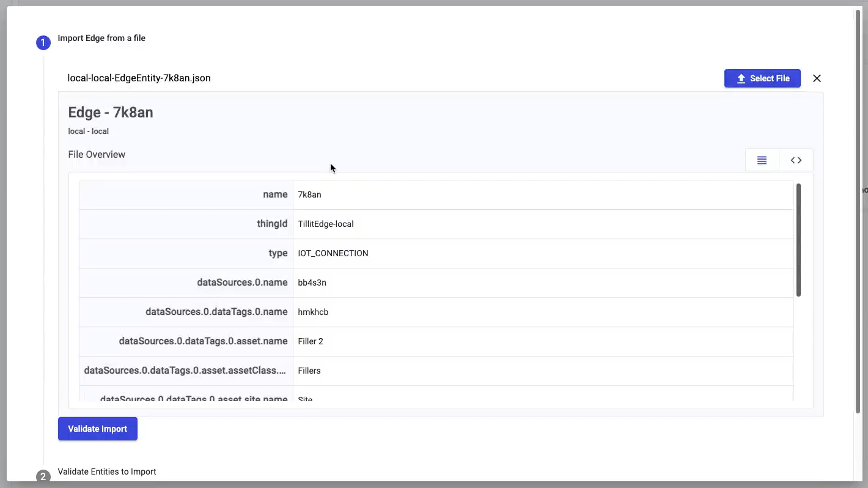Click the File Overview table scrollbar
The image size is (868, 488).
coord(798,240)
